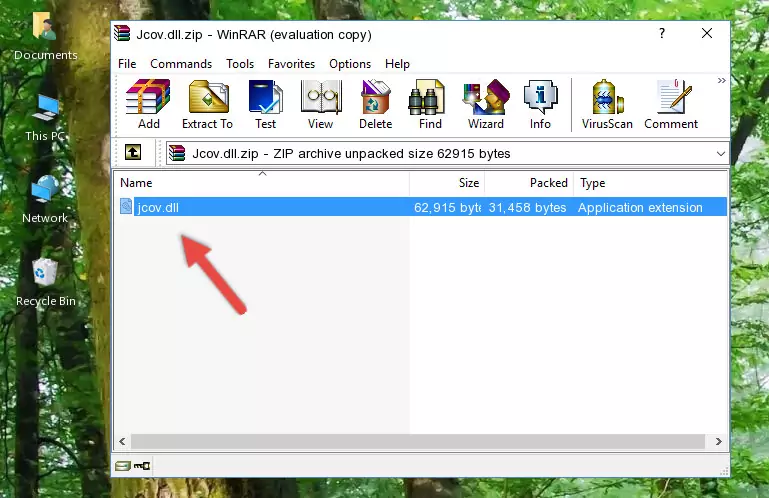The image size is (769, 498).
Task: Run the Test archive tool
Action: point(265,105)
